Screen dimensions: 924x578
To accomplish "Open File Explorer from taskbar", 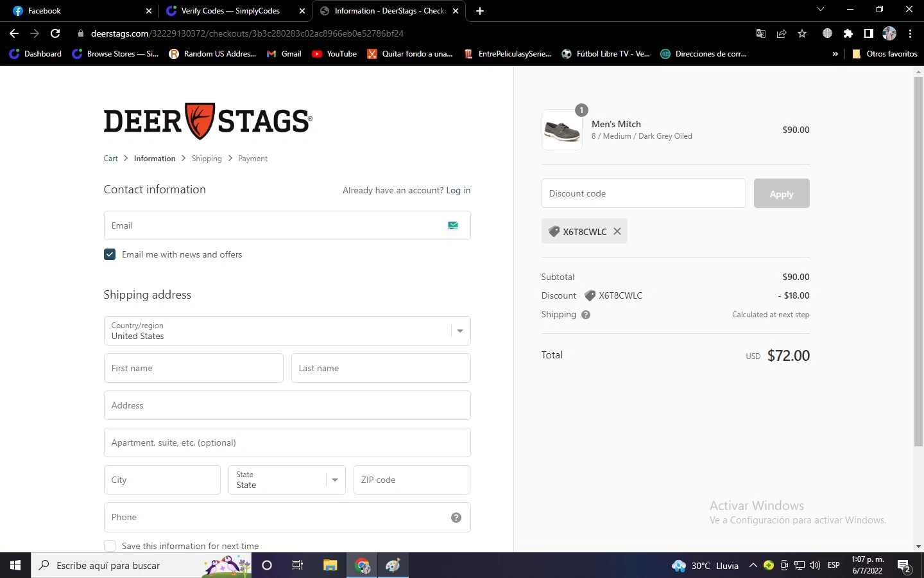I will tap(330, 565).
